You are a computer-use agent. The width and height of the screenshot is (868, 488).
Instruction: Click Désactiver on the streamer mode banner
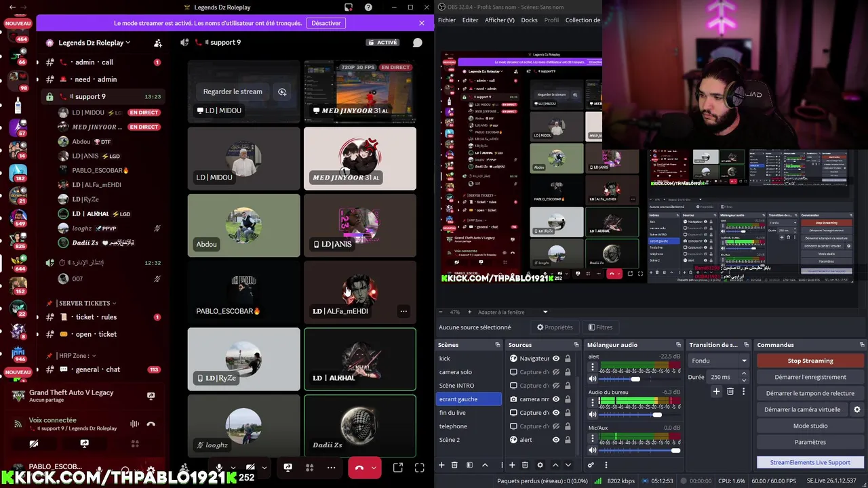click(325, 23)
